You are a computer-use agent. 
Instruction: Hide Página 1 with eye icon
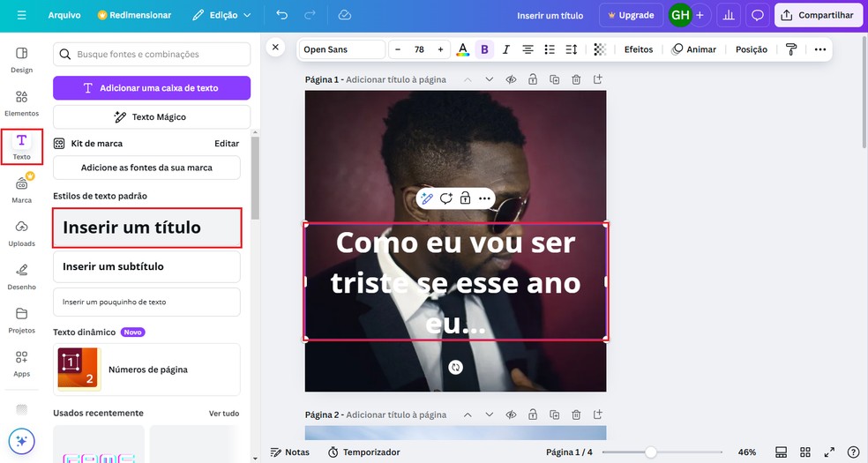point(511,79)
